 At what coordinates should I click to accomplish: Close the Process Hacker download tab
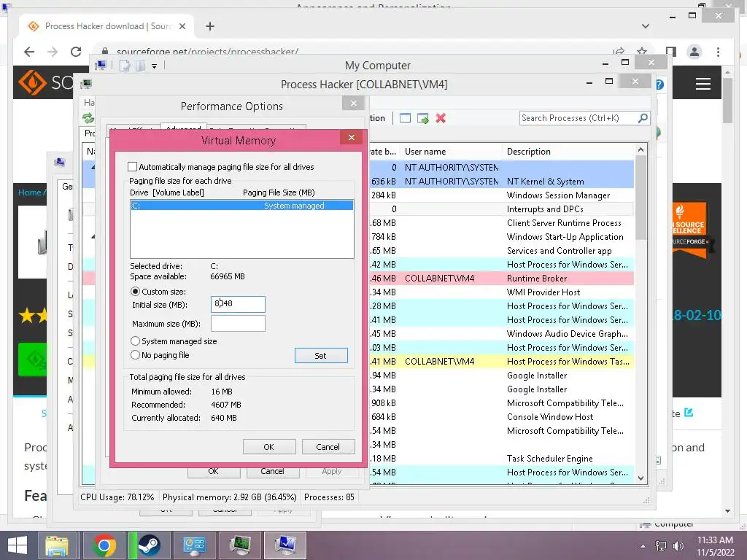[x=182, y=26]
